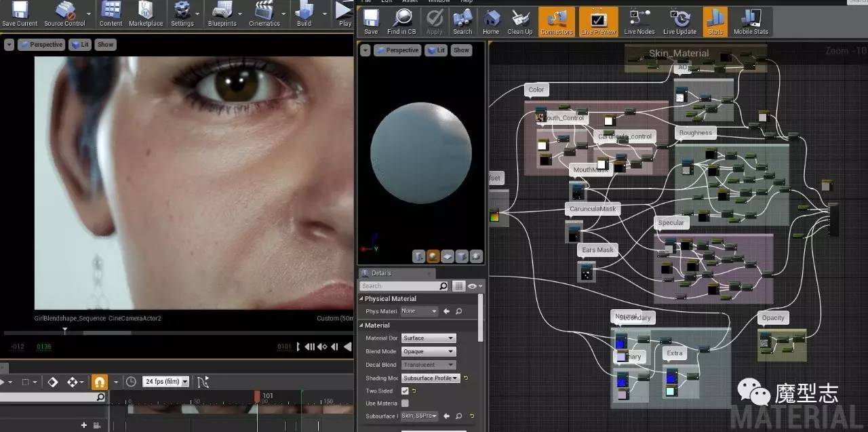
Task: Enable the Use Material checkbox
Action: click(x=405, y=403)
